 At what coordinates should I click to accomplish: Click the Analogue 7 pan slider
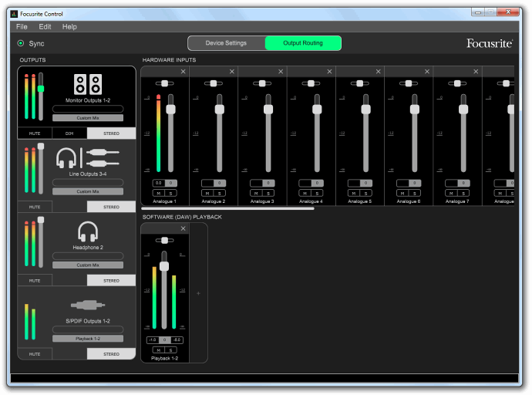coord(457,83)
